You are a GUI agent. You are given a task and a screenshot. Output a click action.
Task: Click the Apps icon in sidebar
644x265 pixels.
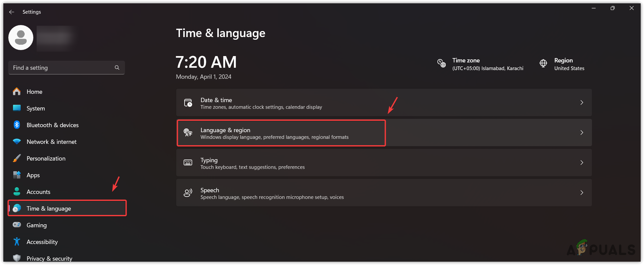17,175
